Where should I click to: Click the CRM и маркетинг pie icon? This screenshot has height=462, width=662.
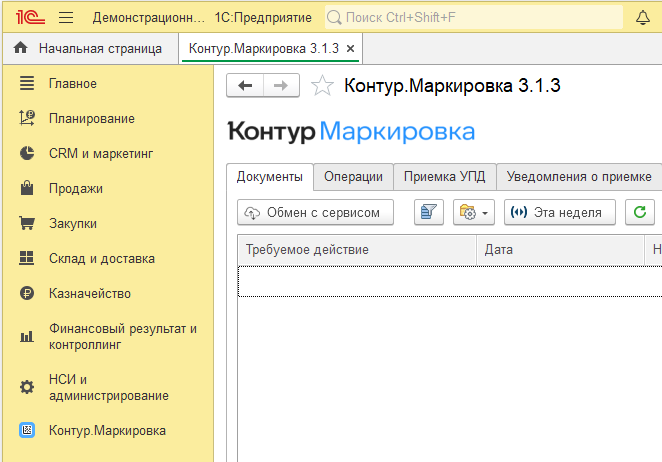coord(27,153)
